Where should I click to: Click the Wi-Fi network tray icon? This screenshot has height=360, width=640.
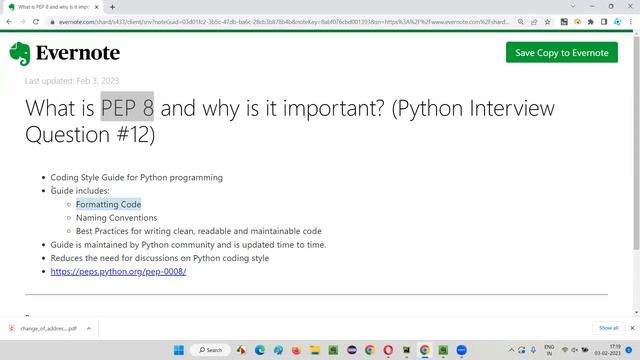[x=565, y=350]
